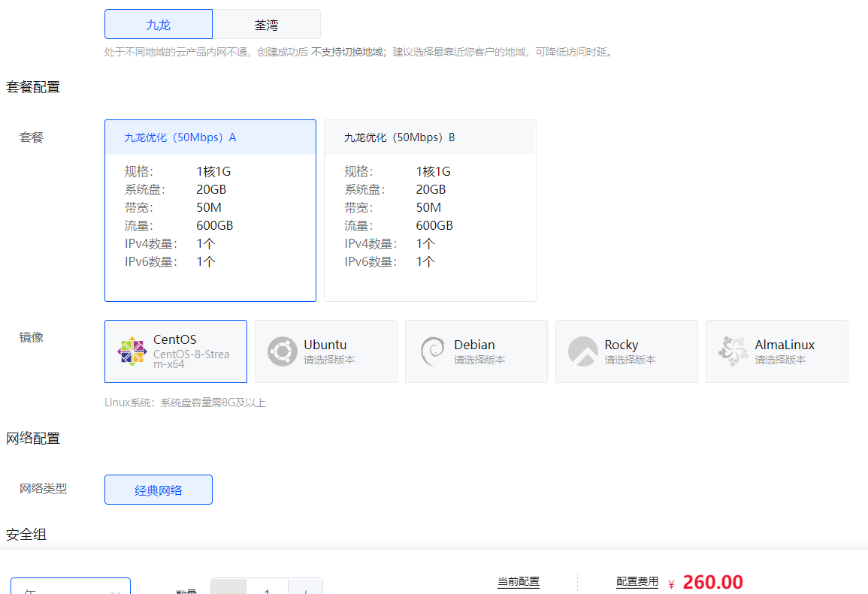
Task: Click the Rocky Linux logo icon
Action: (582, 351)
